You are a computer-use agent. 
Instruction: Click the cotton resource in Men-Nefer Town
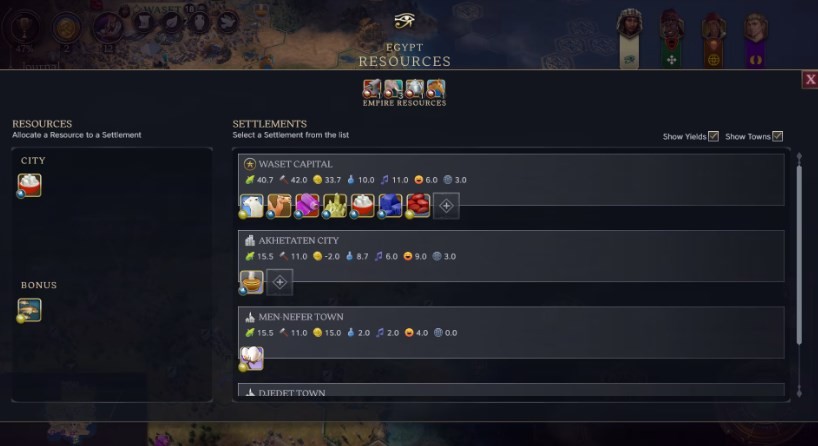[x=251, y=358]
